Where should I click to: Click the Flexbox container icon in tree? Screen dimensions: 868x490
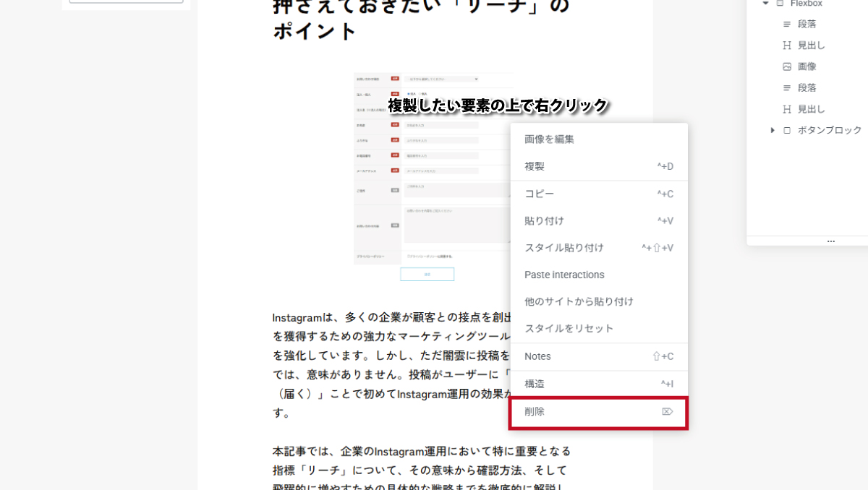pos(780,4)
